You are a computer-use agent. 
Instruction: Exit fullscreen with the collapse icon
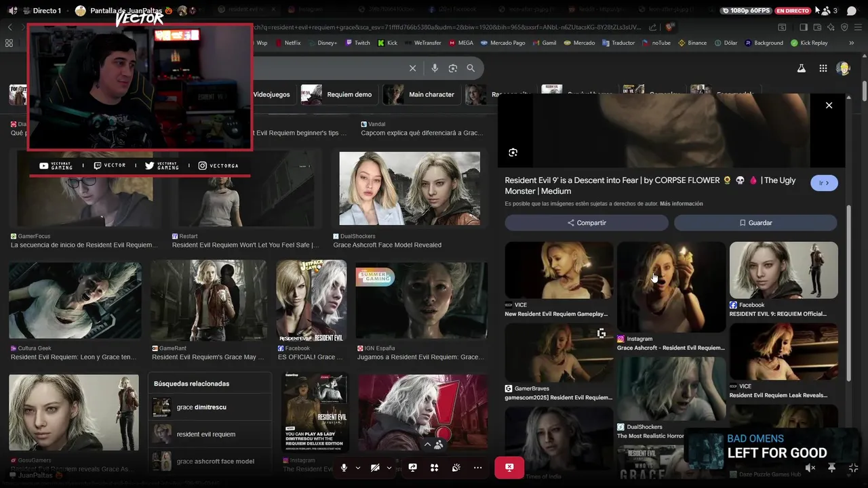tap(853, 468)
